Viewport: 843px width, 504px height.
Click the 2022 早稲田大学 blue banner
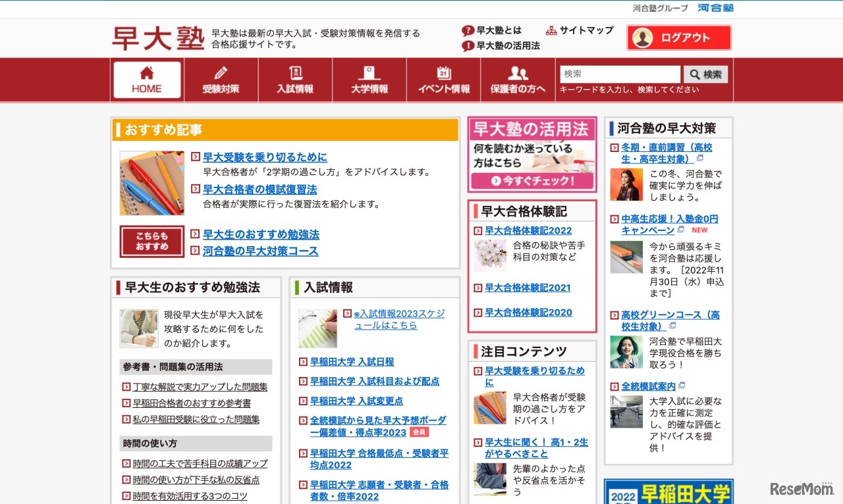tap(668, 491)
